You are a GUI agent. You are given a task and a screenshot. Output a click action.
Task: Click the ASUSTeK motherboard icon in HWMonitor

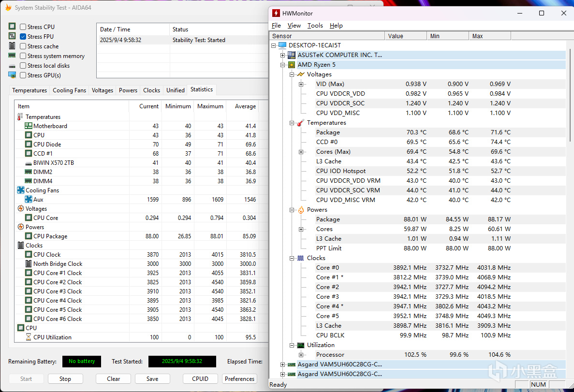pyautogui.click(x=292, y=55)
